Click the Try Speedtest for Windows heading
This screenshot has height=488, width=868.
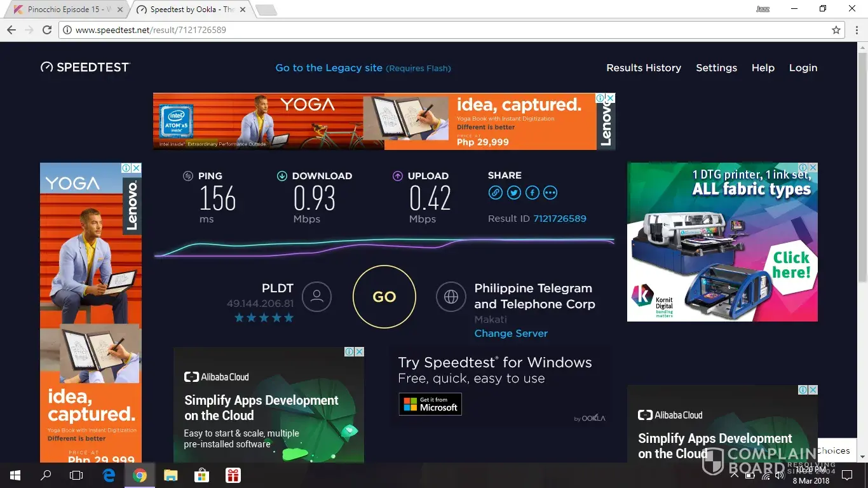[495, 363]
